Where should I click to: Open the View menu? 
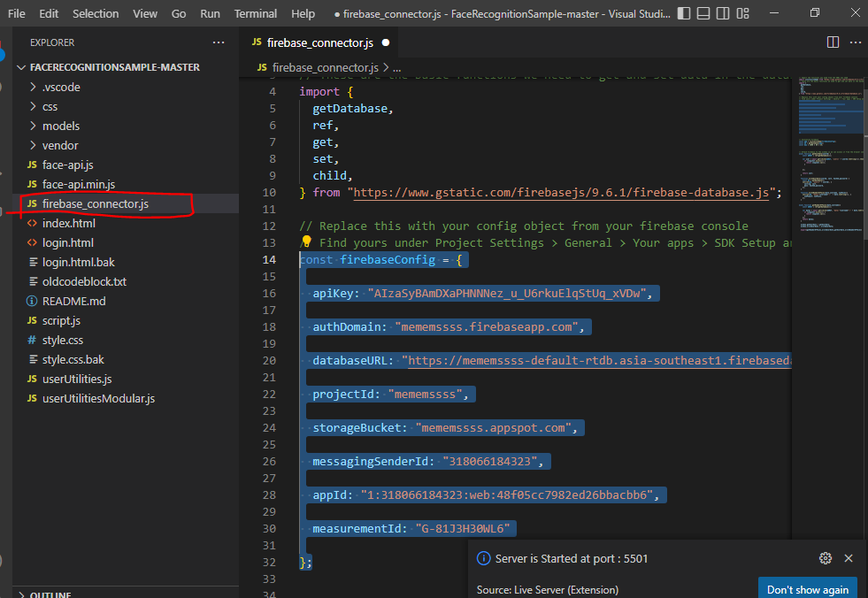pyautogui.click(x=145, y=14)
